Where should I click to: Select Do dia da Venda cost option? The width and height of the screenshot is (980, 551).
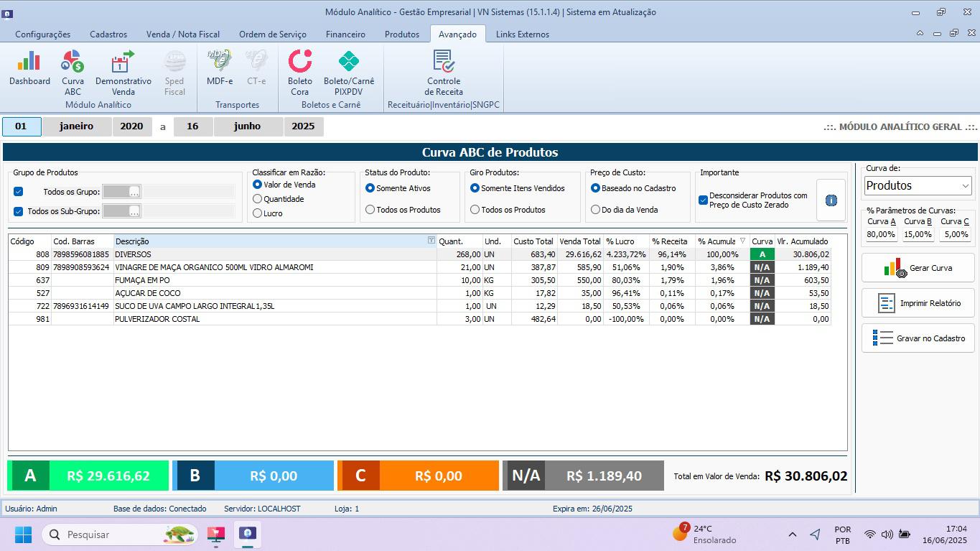[x=595, y=210]
